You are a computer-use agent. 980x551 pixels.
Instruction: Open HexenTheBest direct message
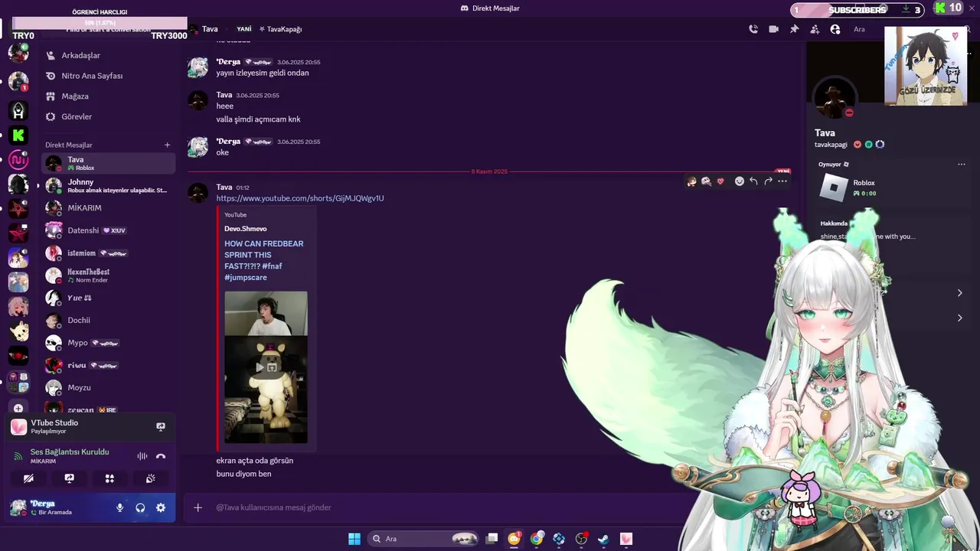pos(109,275)
